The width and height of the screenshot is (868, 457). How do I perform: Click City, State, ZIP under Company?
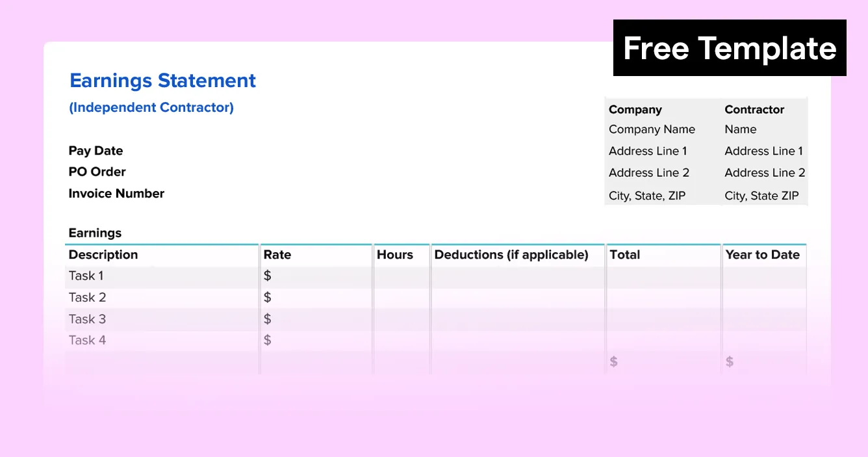pyautogui.click(x=647, y=196)
